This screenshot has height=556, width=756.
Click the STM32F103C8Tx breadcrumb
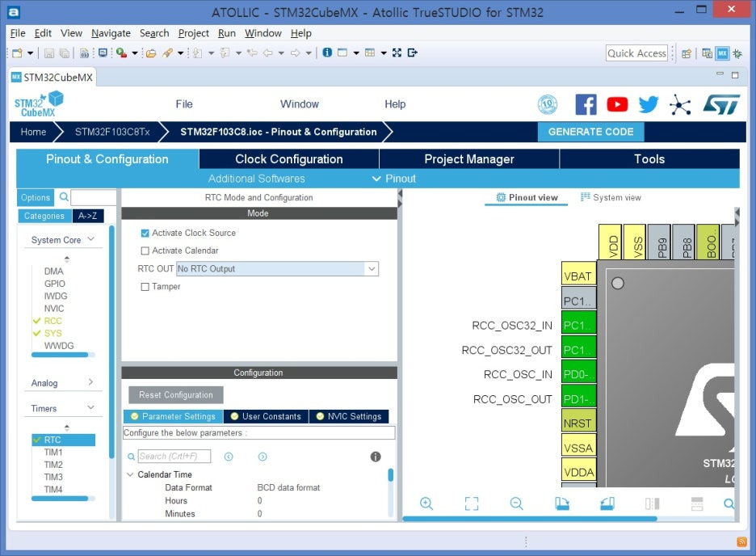coord(111,132)
